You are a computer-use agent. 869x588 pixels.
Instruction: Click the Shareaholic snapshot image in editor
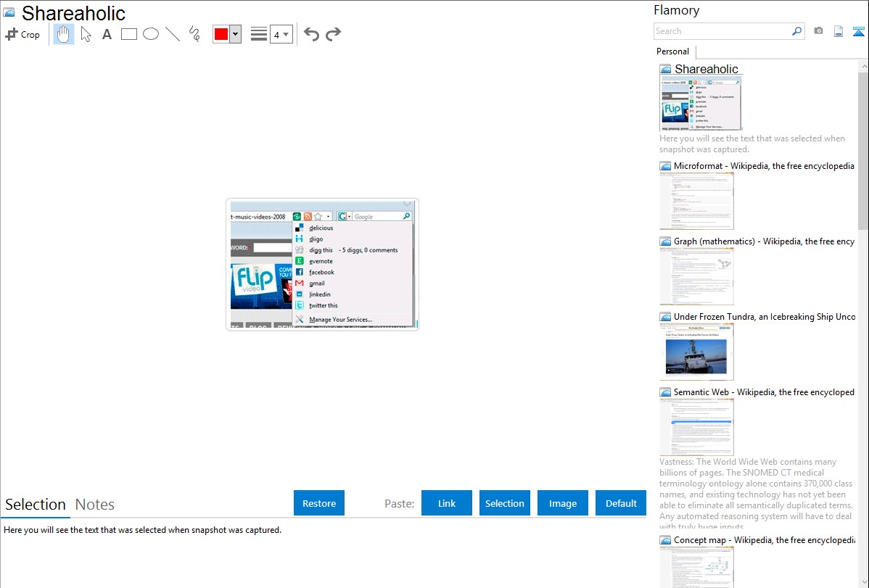[323, 265]
